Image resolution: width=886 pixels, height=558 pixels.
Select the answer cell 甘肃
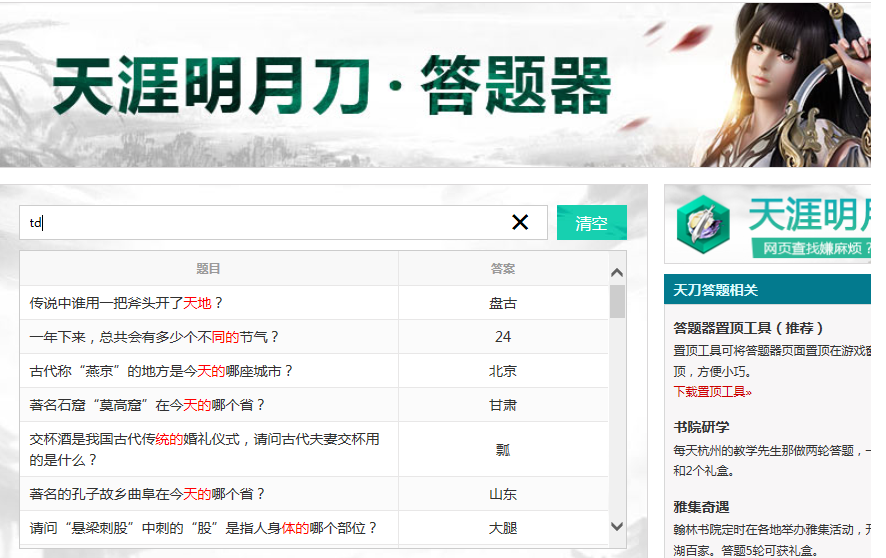click(x=503, y=405)
